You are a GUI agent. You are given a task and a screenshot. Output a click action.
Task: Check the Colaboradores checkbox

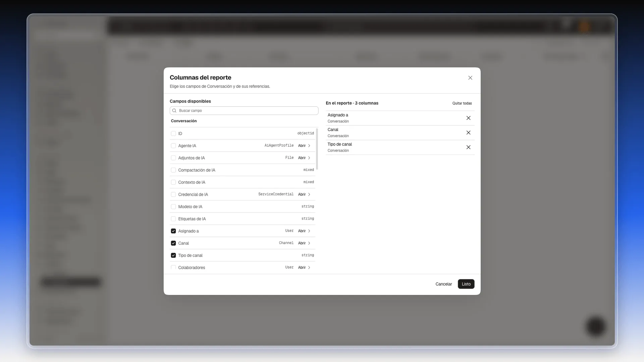pyautogui.click(x=173, y=267)
